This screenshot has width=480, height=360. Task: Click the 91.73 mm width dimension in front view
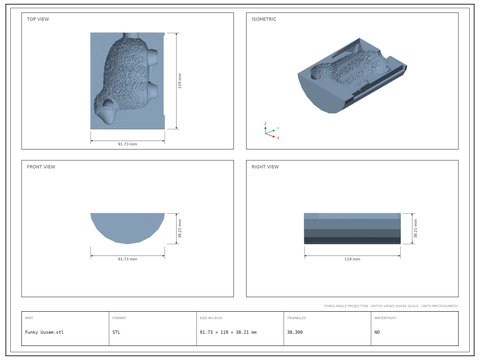click(128, 259)
